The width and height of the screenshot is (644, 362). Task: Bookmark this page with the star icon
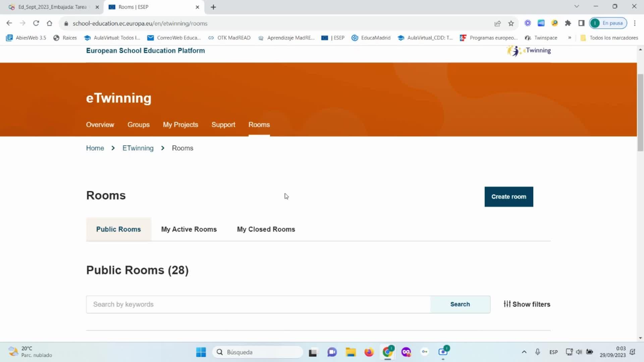(511, 23)
